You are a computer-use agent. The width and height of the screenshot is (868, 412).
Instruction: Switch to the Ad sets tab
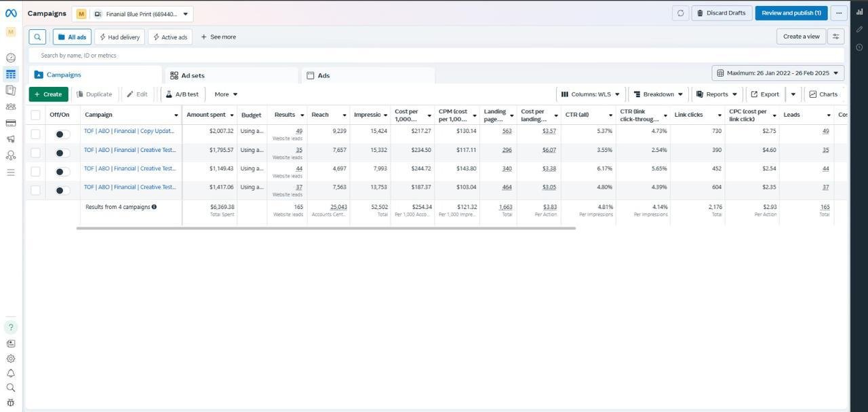(192, 75)
